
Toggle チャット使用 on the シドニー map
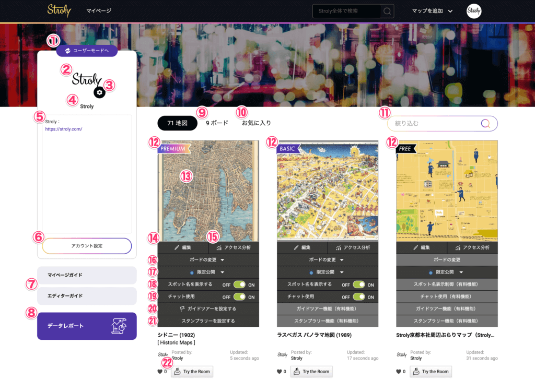click(x=239, y=297)
